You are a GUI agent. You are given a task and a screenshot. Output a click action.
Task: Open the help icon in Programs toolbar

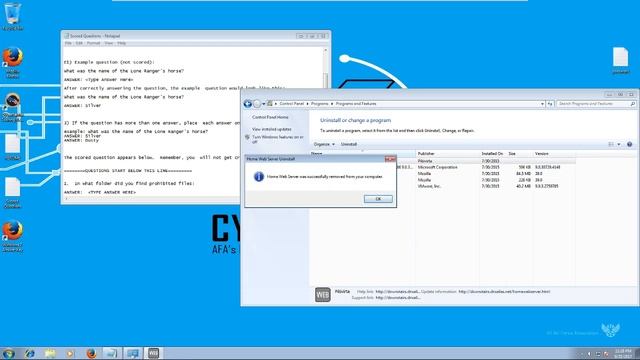629,144
